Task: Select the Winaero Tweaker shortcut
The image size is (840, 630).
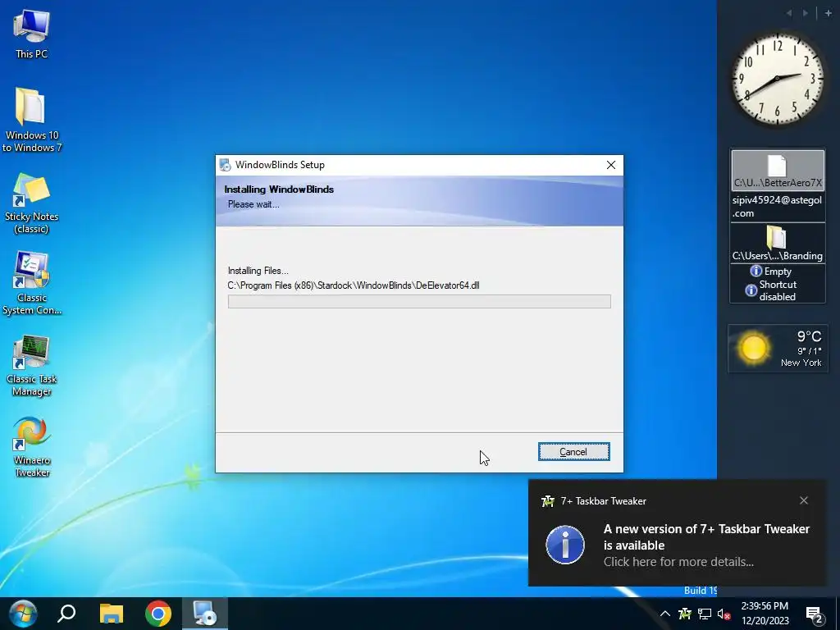Action: point(32,447)
